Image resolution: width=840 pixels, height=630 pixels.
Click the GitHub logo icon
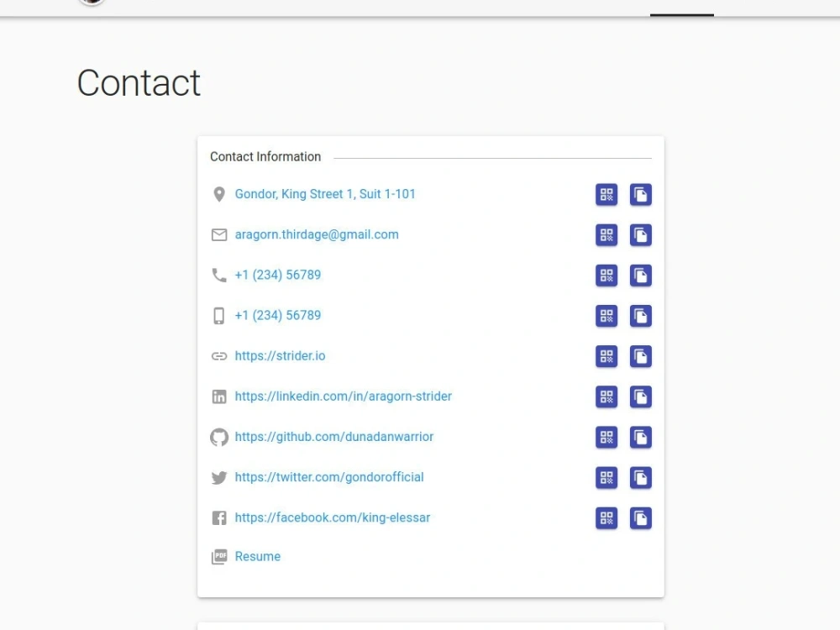pos(219,437)
